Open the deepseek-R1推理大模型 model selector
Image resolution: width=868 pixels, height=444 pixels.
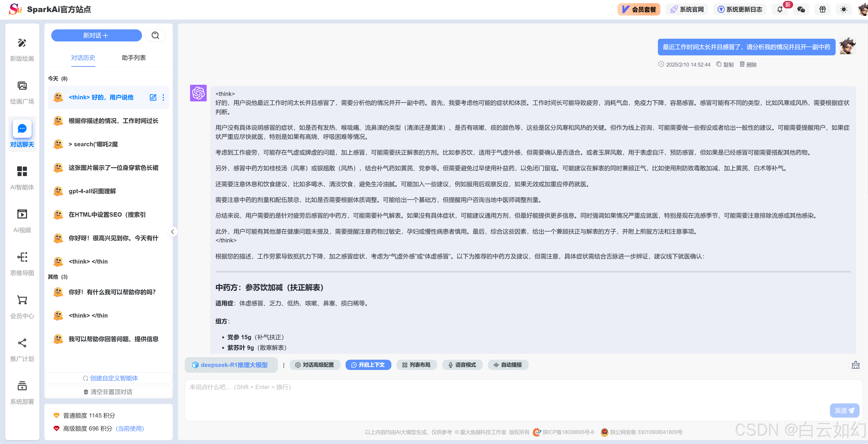pyautogui.click(x=231, y=365)
